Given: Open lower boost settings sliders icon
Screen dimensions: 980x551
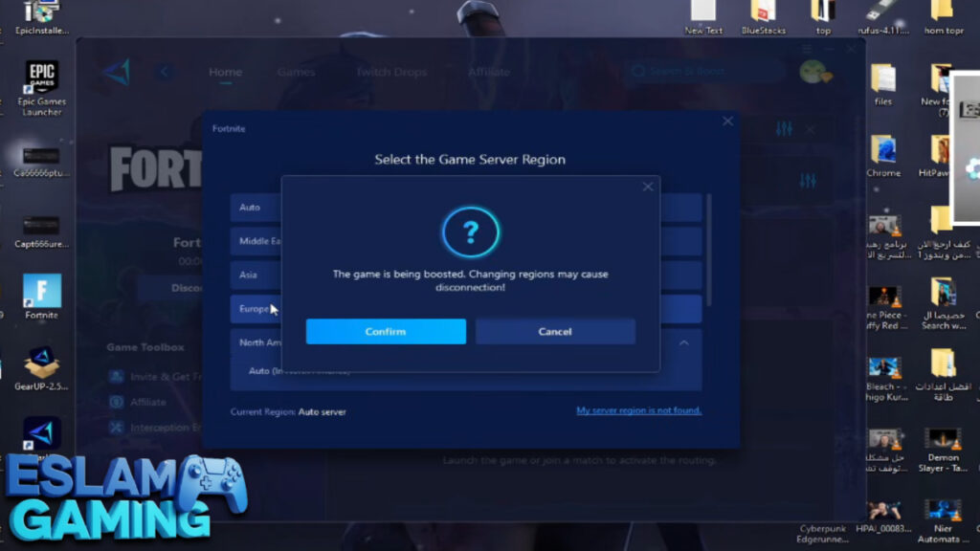Looking at the screenshot, I should coord(808,181).
